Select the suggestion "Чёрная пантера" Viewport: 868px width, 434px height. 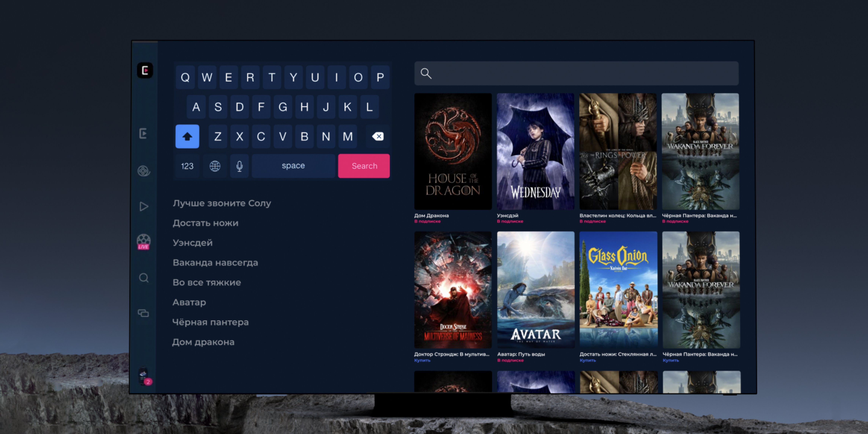coord(210,322)
